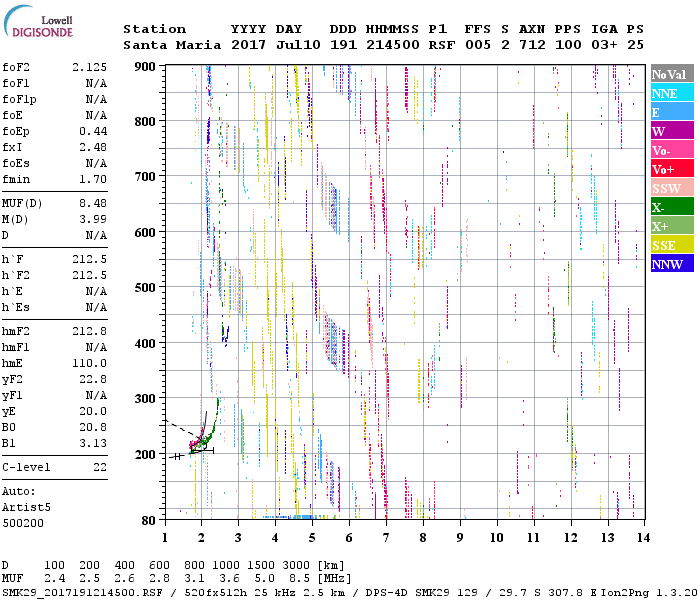Click the 14 MHz frequency axis label

(643, 538)
